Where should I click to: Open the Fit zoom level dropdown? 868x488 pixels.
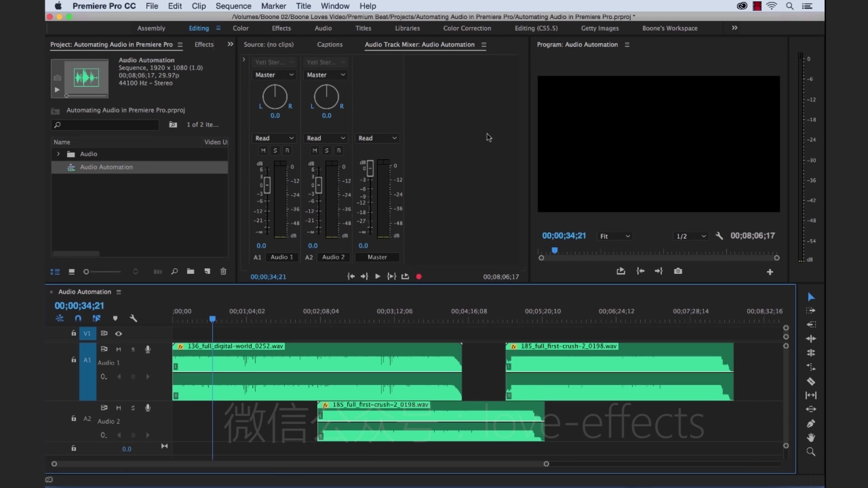[x=615, y=236]
